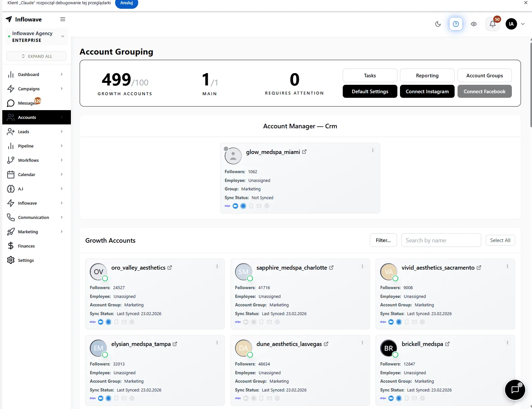Screen dimensions: 532x409
Task: Open the chat widget bubble
Action: point(515,390)
